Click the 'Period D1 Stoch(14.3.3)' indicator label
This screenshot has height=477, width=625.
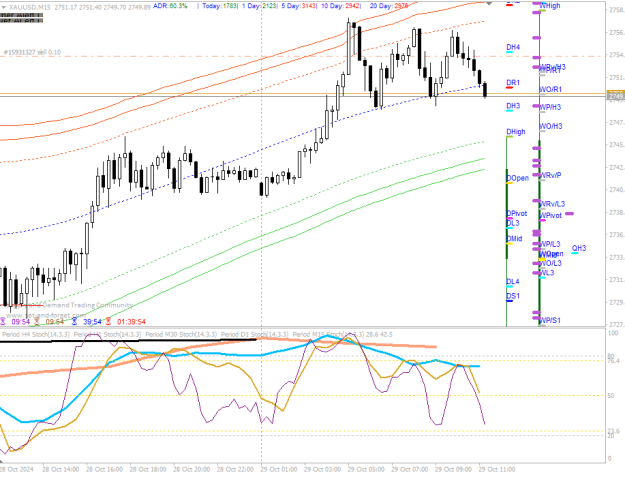click(254, 334)
